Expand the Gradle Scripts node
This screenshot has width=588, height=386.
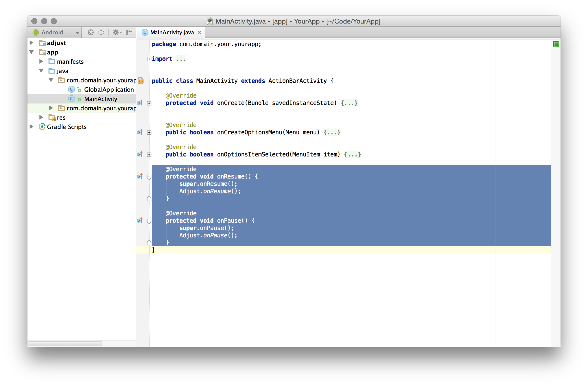pyautogui.click(x=32, y=127)
